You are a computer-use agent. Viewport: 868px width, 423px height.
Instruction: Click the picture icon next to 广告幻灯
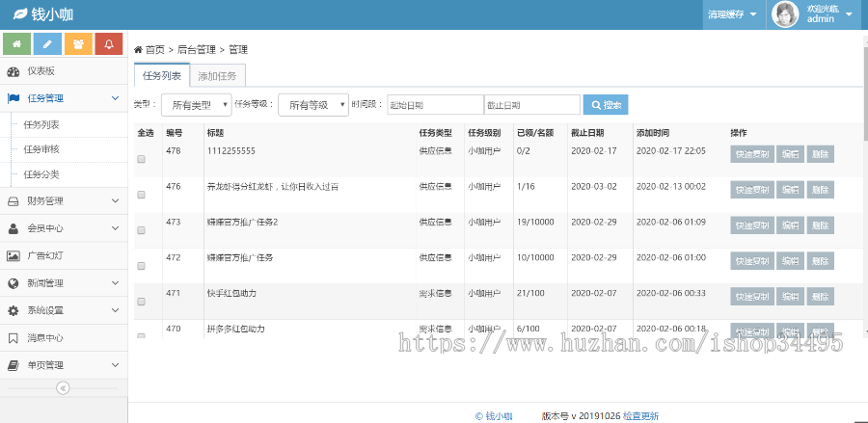(x=14, y=256)
